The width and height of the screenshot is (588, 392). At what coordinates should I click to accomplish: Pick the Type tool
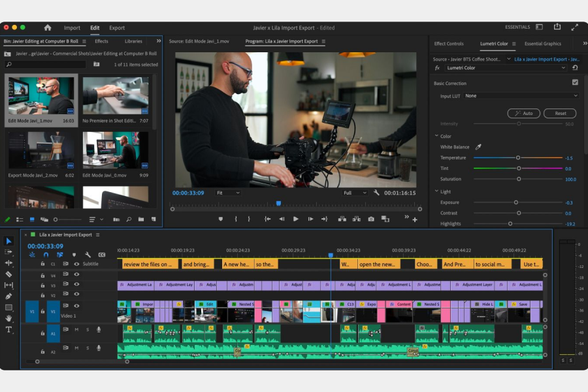[x=8, y=329]
